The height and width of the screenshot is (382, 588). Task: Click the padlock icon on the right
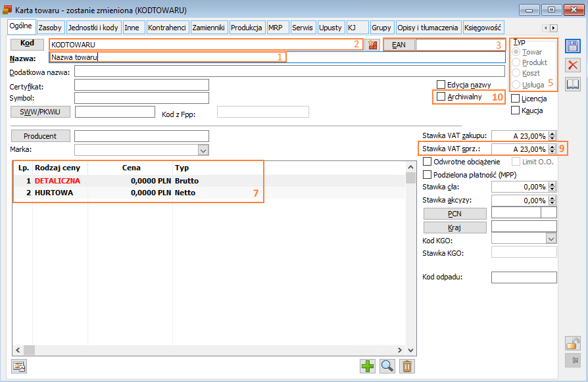point(573,343)
